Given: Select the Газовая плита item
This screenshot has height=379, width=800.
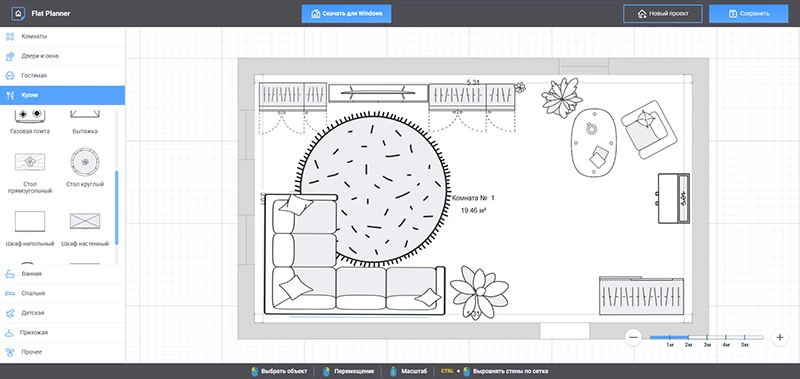Looking at the screenshot, I should coord(30,122).
